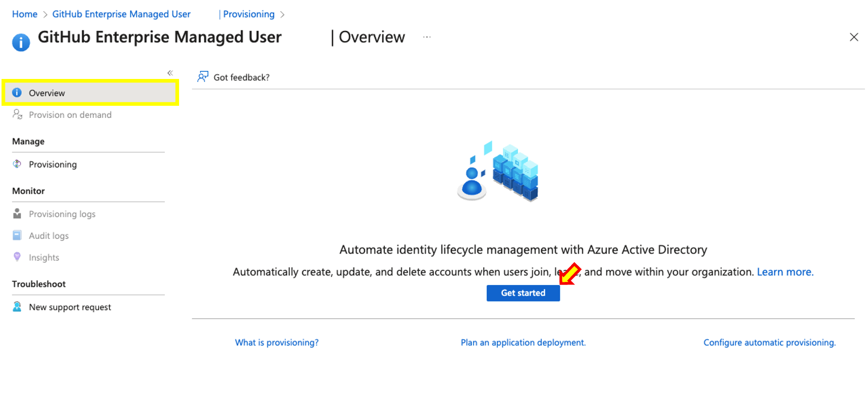Open the ellipsis more options menu
Screen dimensions: 868x412
point(427,37)
